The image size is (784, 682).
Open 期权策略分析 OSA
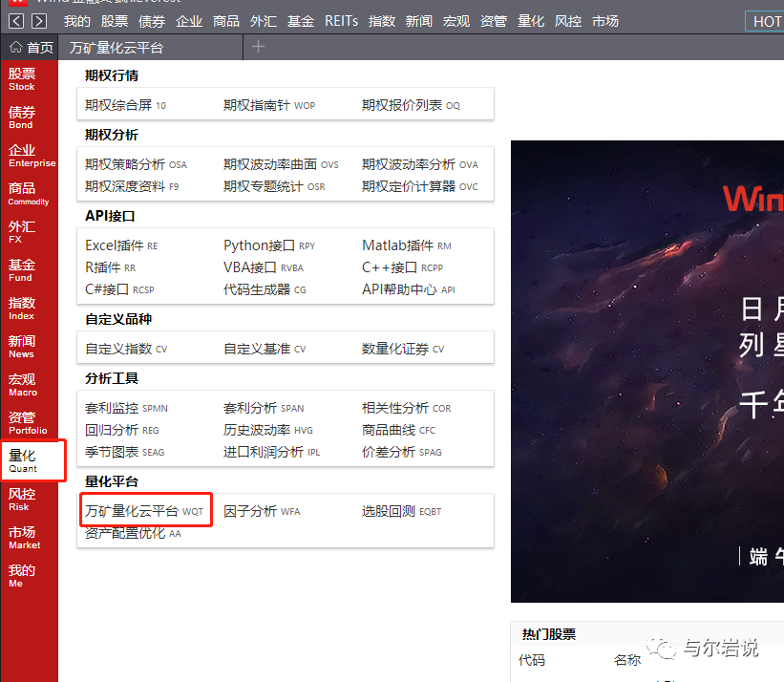[x=136, y=164]
